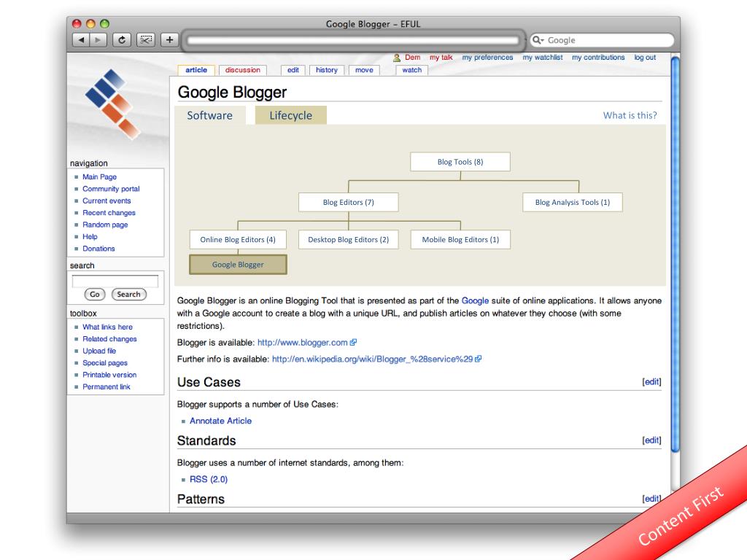The width and height of the screenshot is (747, 560).
Task: Click the wiki sidebar search input box
Action: (x=115, y=281)
